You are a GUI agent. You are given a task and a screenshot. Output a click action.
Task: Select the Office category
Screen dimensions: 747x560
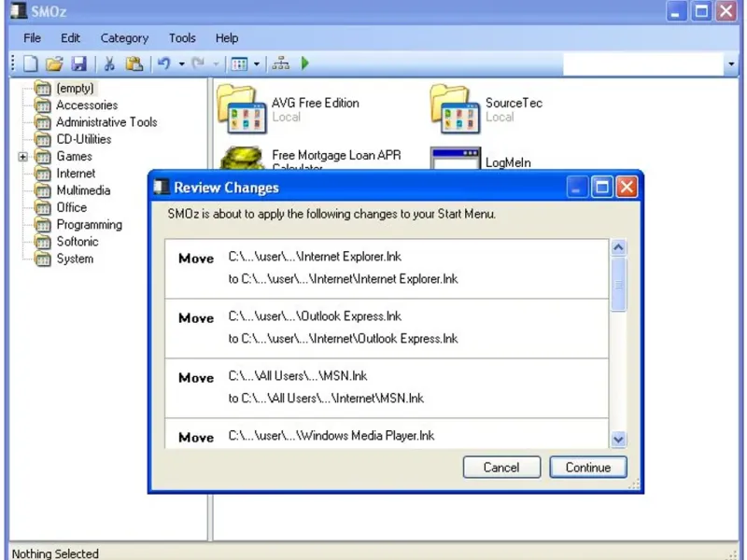[72, 207]
